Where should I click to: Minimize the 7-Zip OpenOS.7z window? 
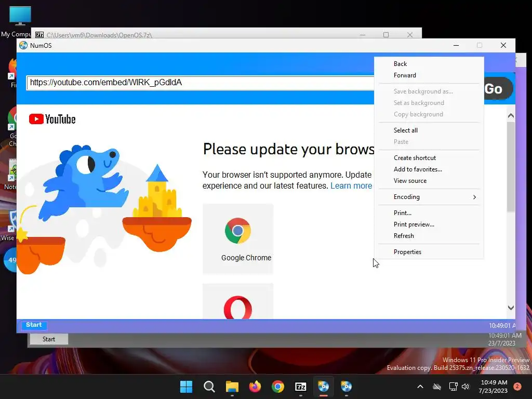click(363, 35)
